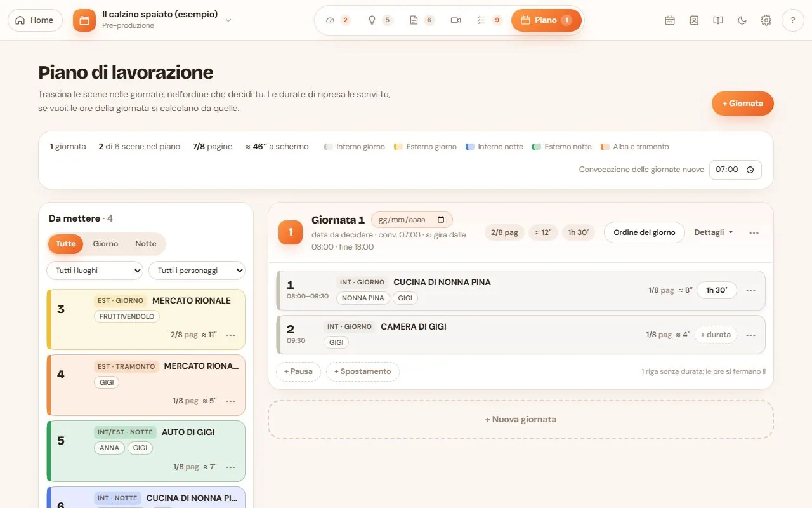Add a new day with + Giornata button

743,103
